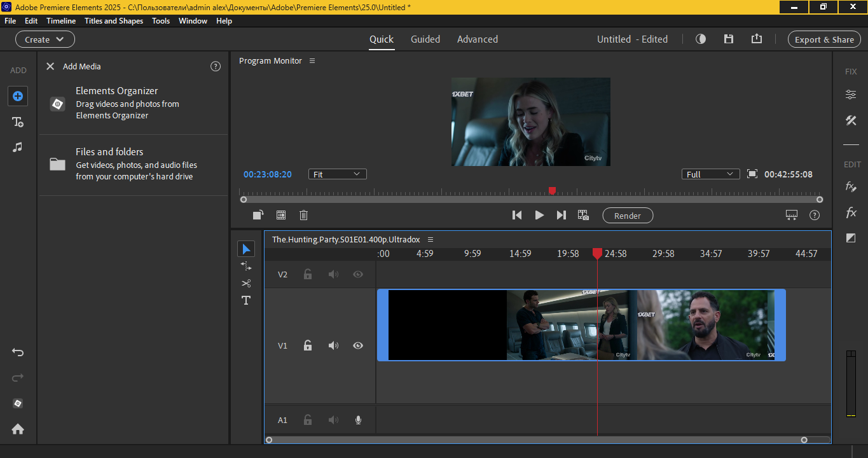Click the Export & Share button
Image resolution: width=868 pixels, height=458 pixels.
[824, 39]
